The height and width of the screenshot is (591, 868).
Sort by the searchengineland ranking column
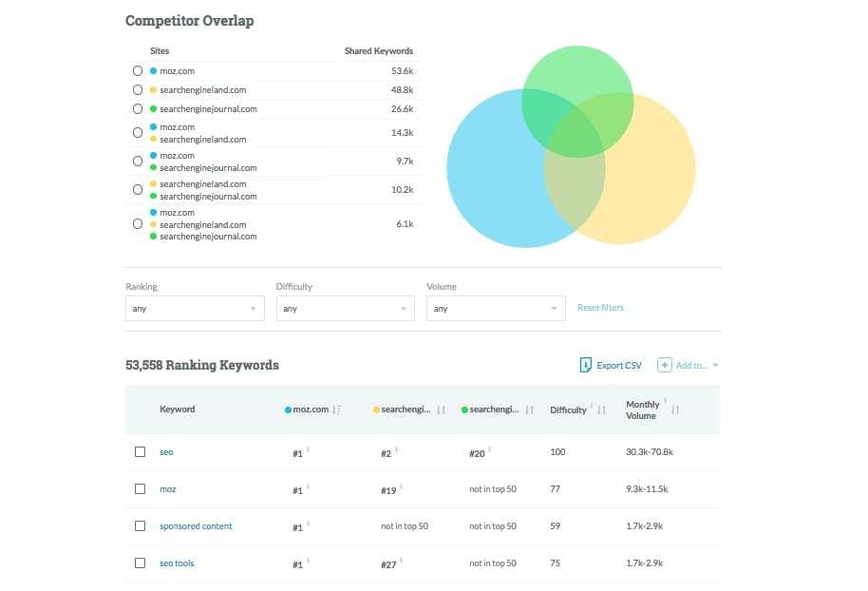[441, 410]
